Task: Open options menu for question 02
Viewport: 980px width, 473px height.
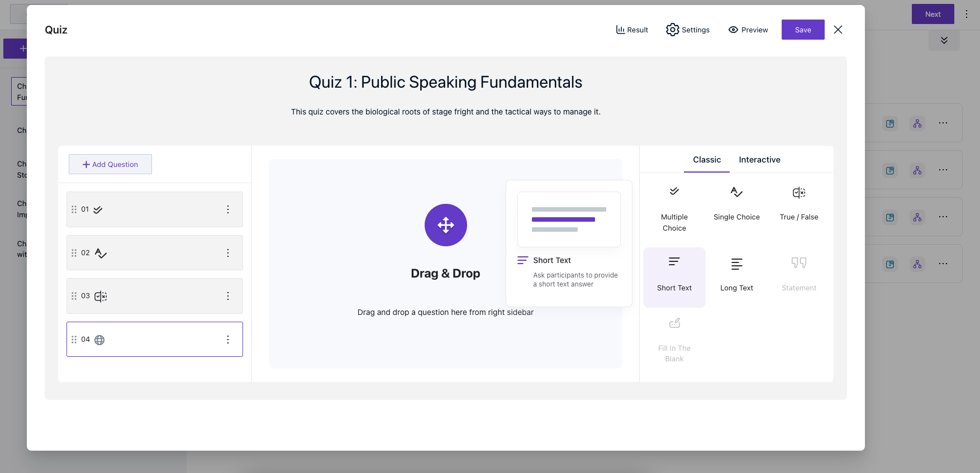Action: click(x=228, y=253)
